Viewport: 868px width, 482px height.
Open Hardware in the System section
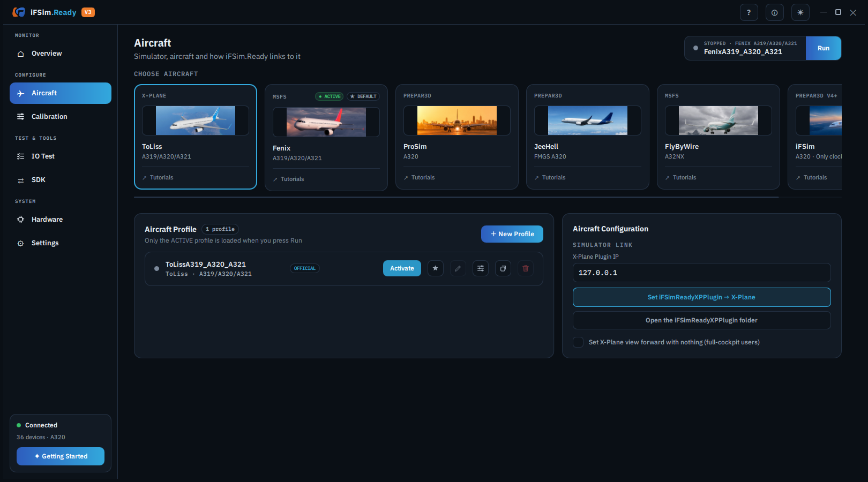[x=61, y=220]
